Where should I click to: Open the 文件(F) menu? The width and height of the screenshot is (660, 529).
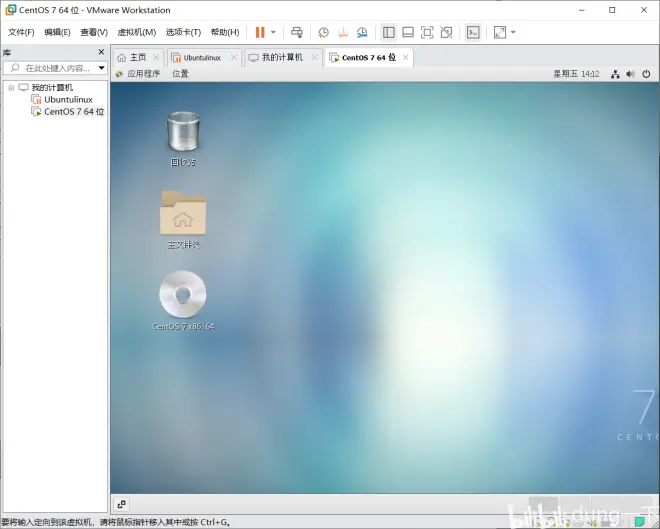[21, 32]
